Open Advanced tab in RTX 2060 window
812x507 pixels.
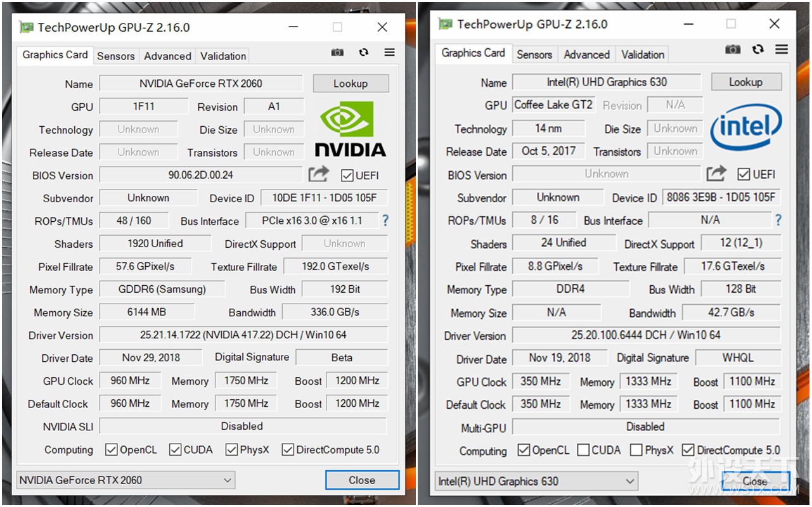pos(167,56)
